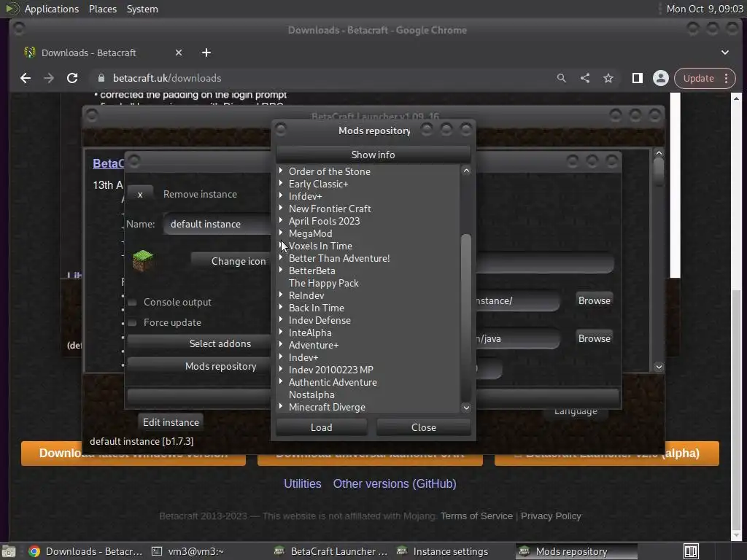The width and height of the screenshot is (747, 560).
Task: Toggle the Force update checkbox
Action: tap(133, 323)
